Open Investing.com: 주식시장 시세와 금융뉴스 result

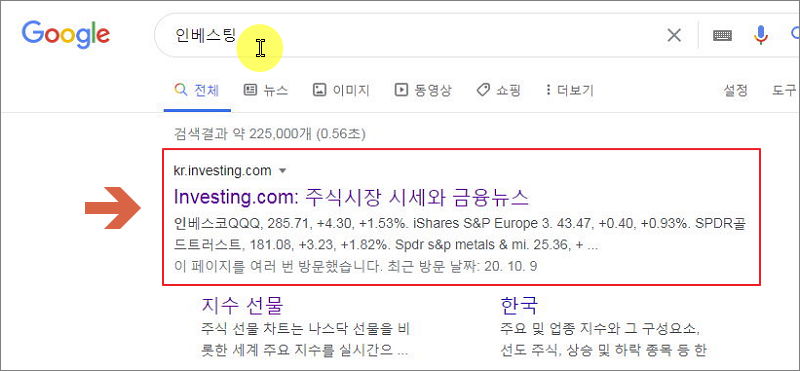[351, 197]
